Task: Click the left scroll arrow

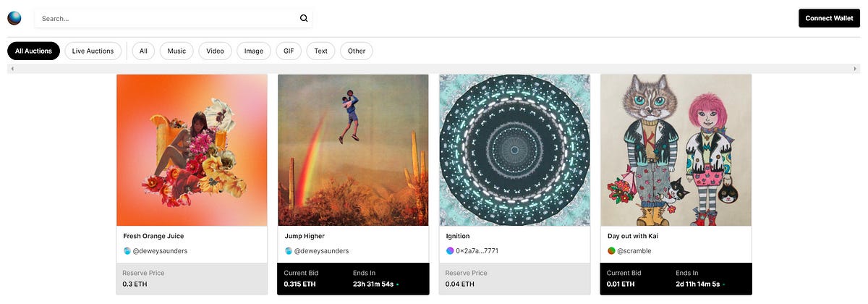Action: [13, 68]
